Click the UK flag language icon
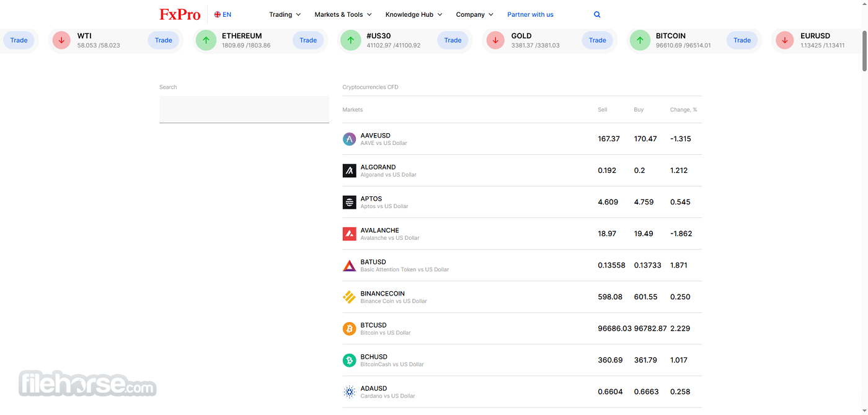This screenshot has width=868, height=415. pyautogui.click(x=218, y=14)
